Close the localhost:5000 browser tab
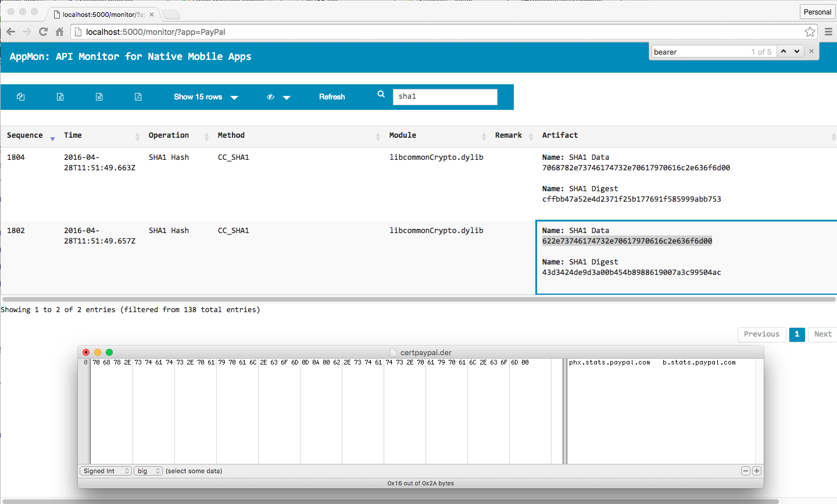The image size is (837, 504). pos(152,15)
